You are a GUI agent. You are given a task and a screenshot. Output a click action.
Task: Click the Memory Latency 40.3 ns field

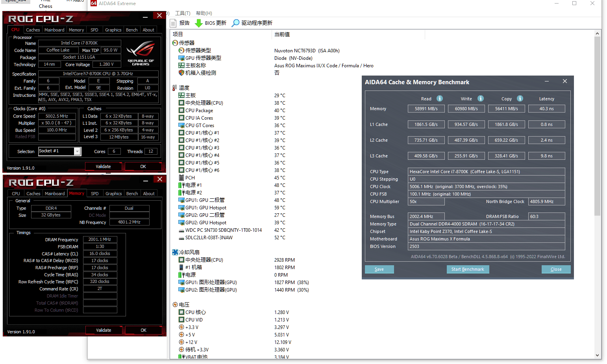point(547,109)
